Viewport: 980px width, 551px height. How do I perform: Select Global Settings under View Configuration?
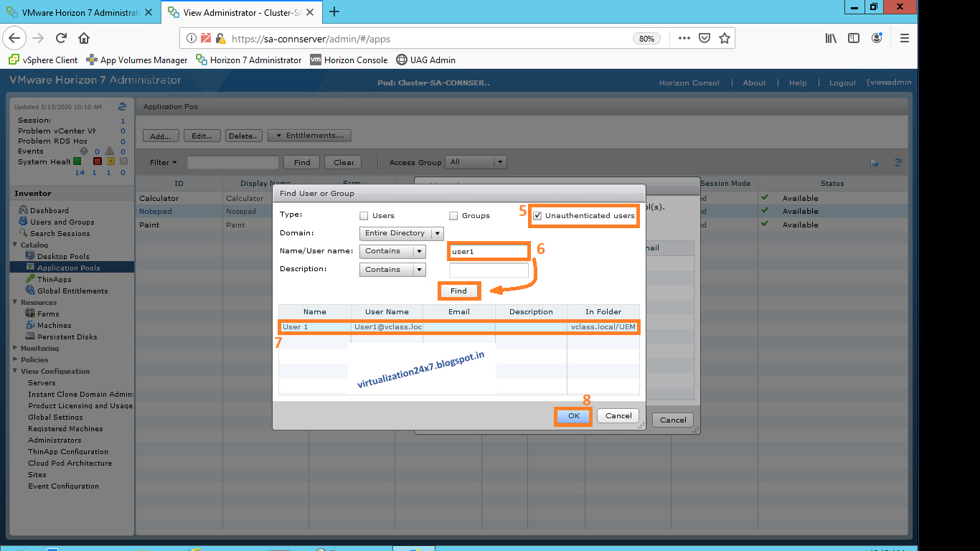tap(55, 417)
